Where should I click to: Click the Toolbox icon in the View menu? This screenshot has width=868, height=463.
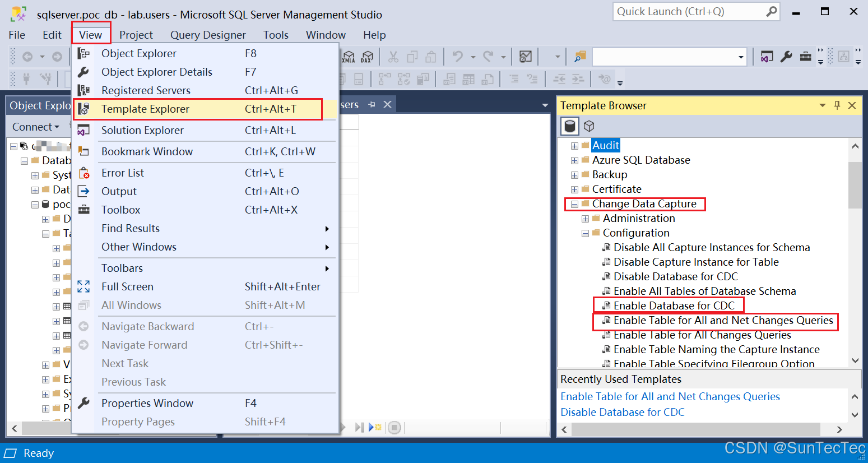point(83,210)
